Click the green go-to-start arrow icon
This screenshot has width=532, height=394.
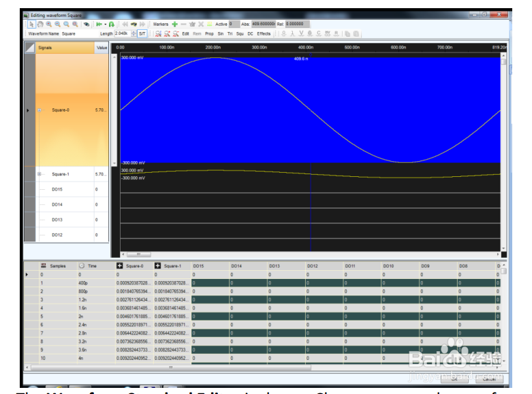tap(99, 24)
